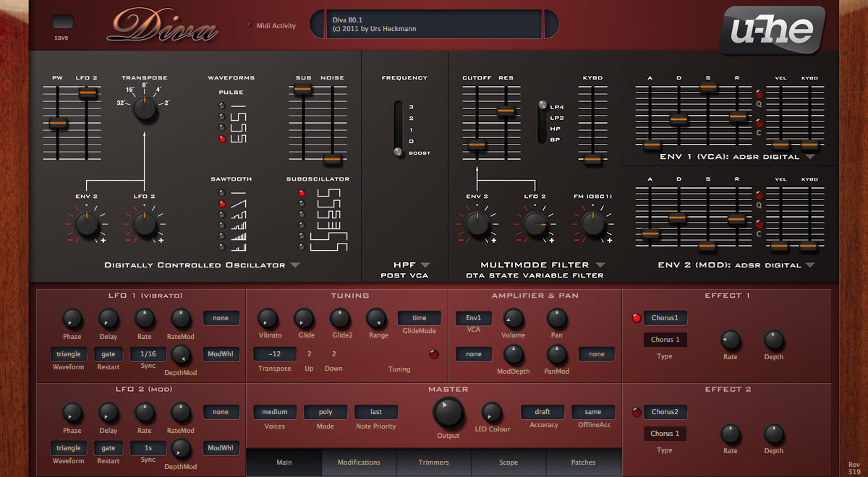Click the Master Output knob
868x477 pixels.
(448, 413)
